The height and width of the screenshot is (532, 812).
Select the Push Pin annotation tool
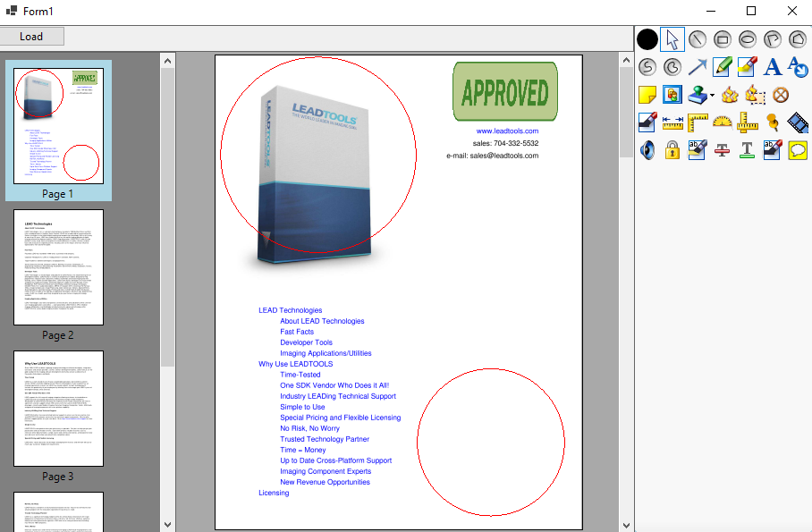(x=773, y=122)
